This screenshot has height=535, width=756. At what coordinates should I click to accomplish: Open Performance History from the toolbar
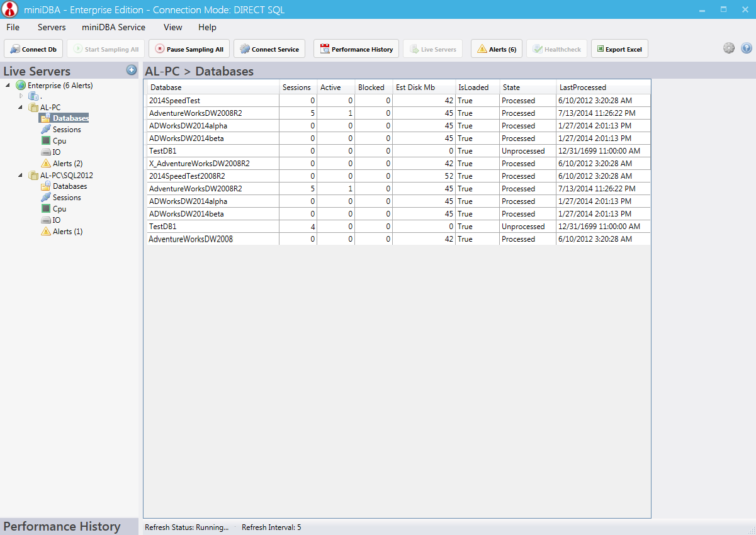click(356, 49)
